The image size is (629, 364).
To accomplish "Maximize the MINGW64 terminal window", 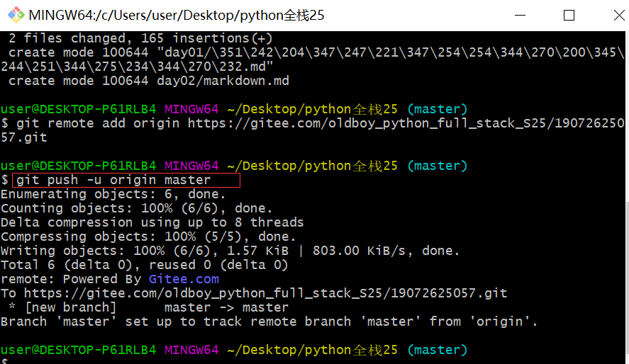I will pyautogui.click(x=569, y=15).
